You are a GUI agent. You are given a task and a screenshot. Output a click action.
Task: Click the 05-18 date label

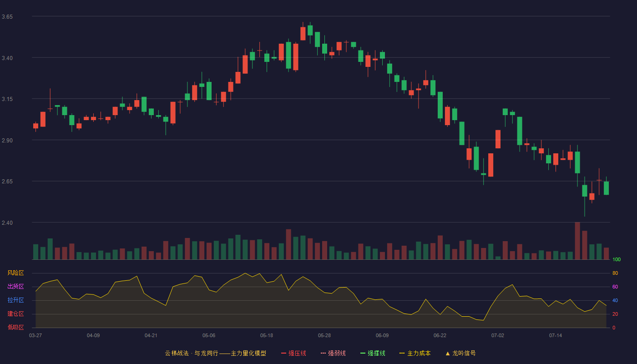267,335
